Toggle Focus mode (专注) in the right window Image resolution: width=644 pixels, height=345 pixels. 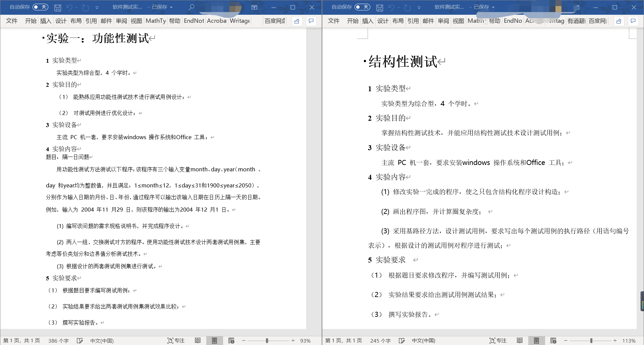point(498,341)
